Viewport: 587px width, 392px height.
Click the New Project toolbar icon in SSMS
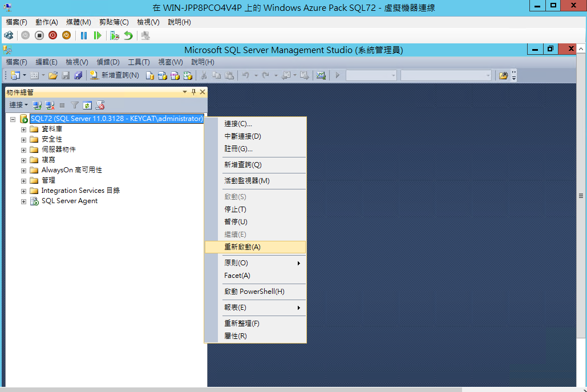[15, 76]
